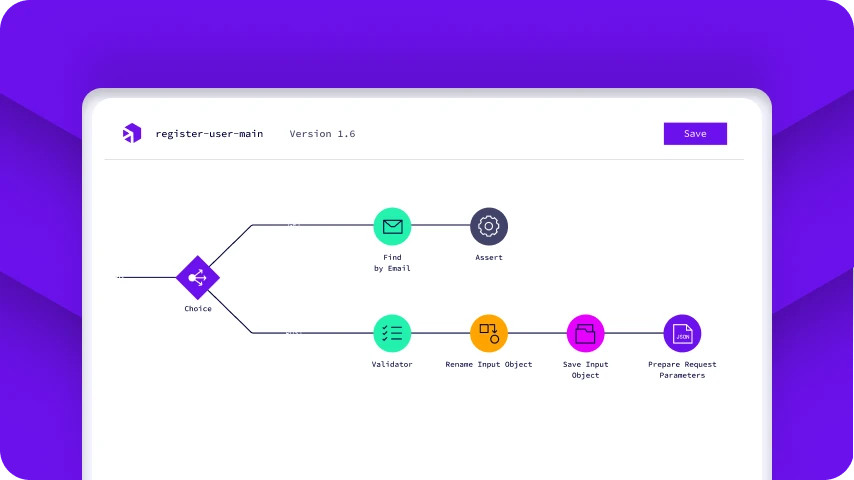Click the register-user-main workflow title
Screen dimensions: 854x480
209,134
